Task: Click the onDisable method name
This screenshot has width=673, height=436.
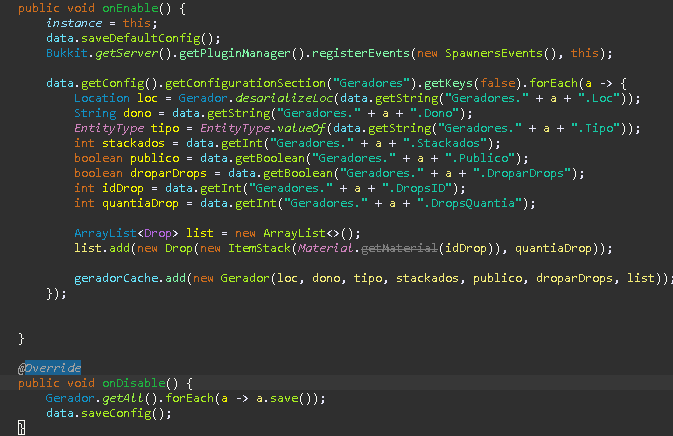Action: (134, 383)
